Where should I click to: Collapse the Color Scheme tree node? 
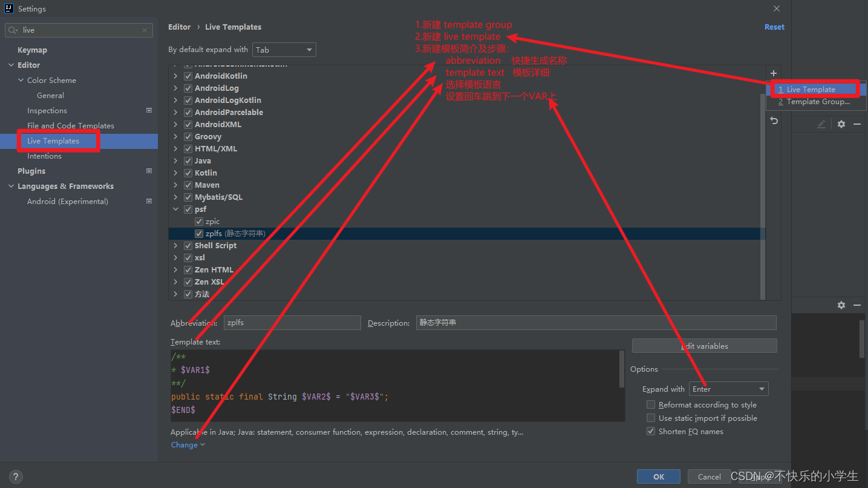pyautogui.click(x=21, y=81)
